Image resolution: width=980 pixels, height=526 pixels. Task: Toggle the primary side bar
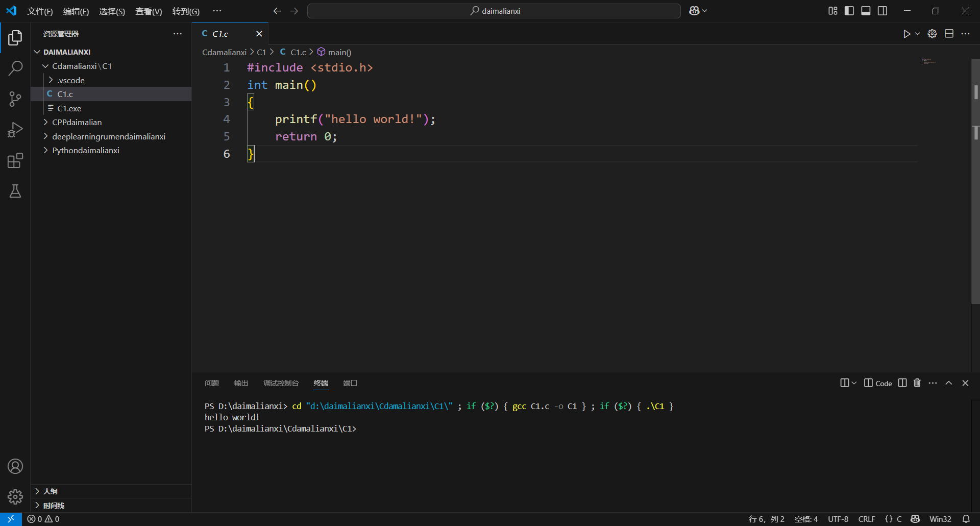849,11
